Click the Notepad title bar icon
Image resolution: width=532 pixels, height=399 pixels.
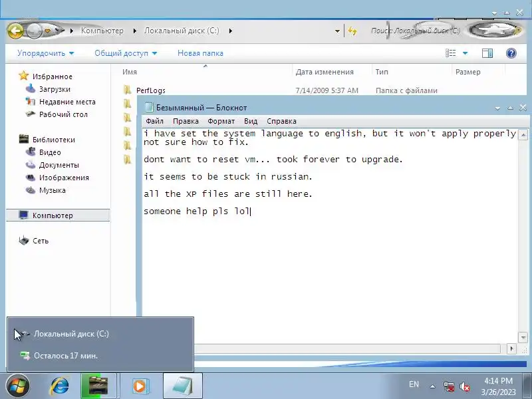(x=149, y=108)
